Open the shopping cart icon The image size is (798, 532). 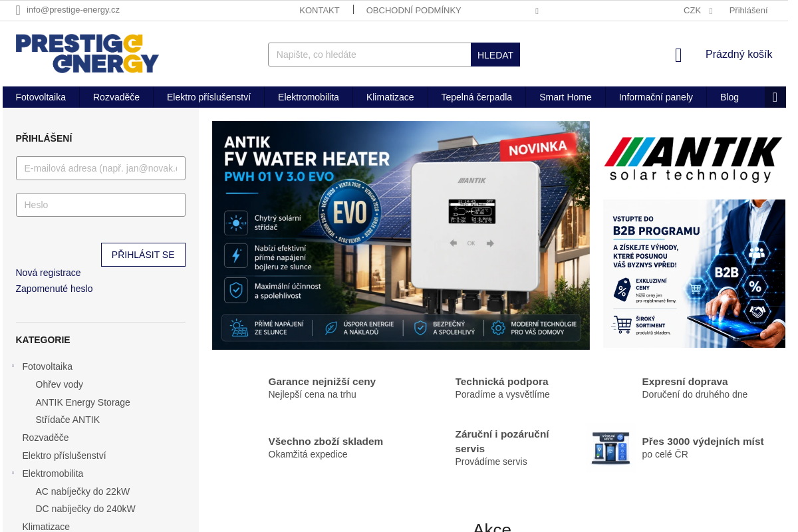[x=678, y=55]
